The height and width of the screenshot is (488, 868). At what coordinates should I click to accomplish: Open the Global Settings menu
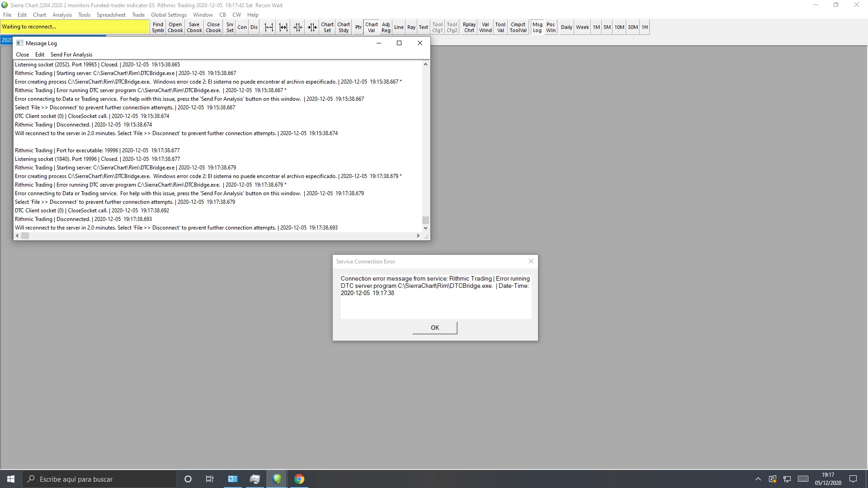169,14
